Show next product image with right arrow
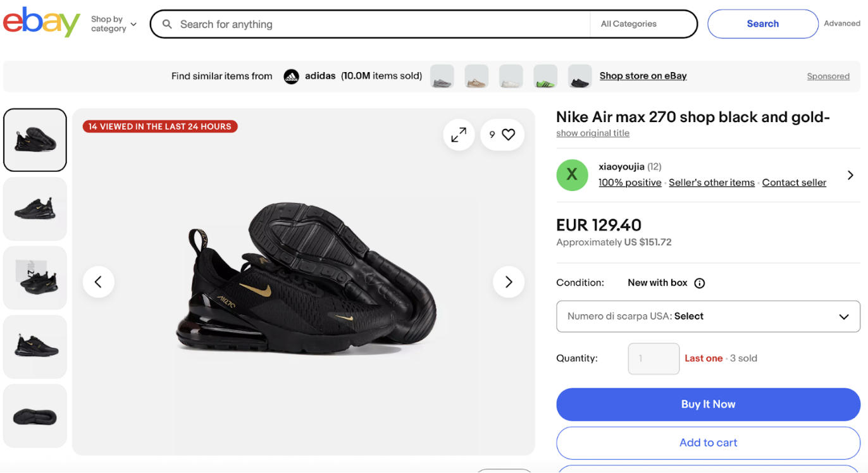This screenshot has height=473, width=868. point(509,282)
